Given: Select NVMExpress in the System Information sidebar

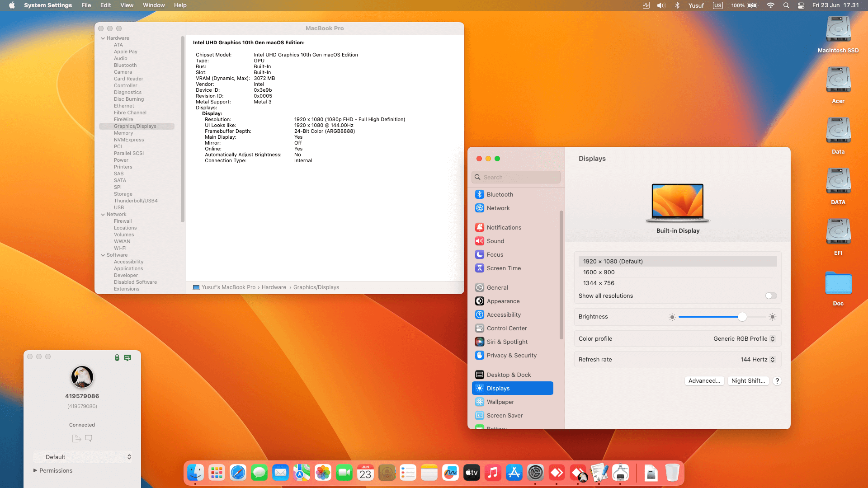Looking at the screenshot, I should 129,140.
